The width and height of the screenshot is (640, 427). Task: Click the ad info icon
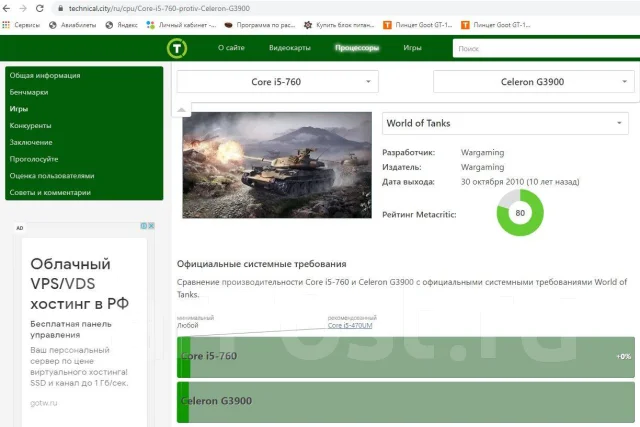144,226
